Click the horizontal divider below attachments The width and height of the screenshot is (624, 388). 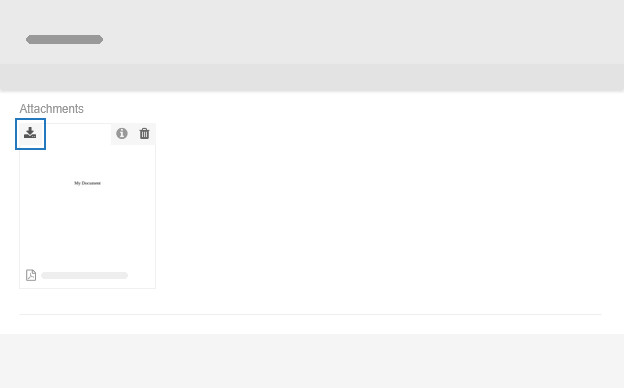coord(310,314)
